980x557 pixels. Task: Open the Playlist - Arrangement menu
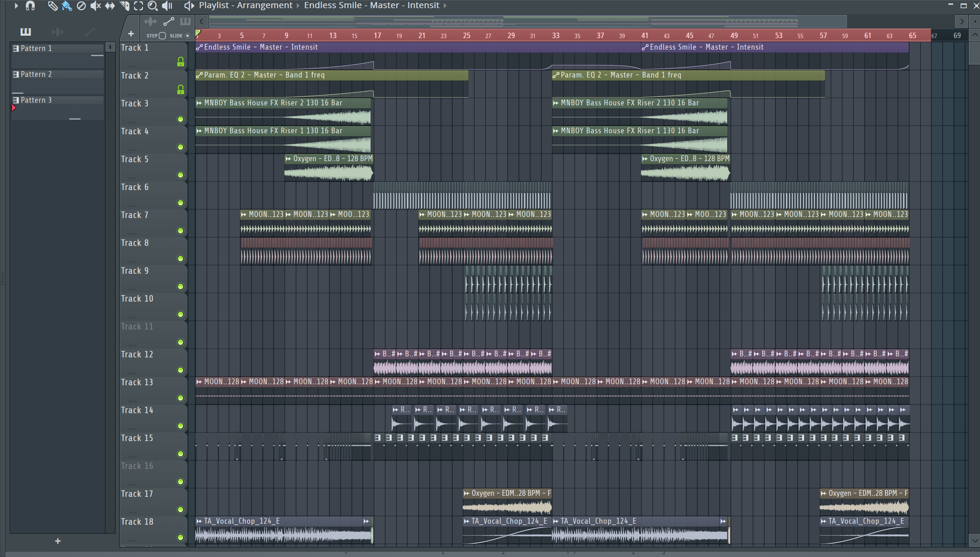245,5
